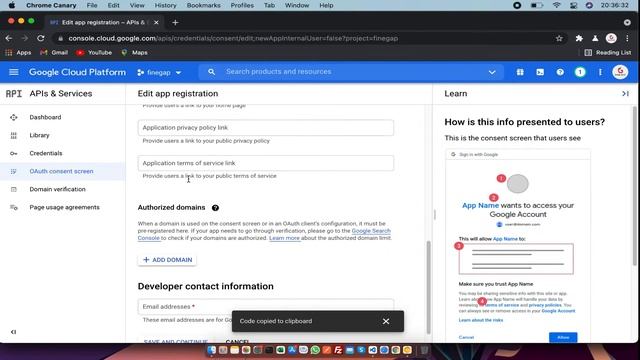Expand the search bar dropdown arrow

point(492,72)
